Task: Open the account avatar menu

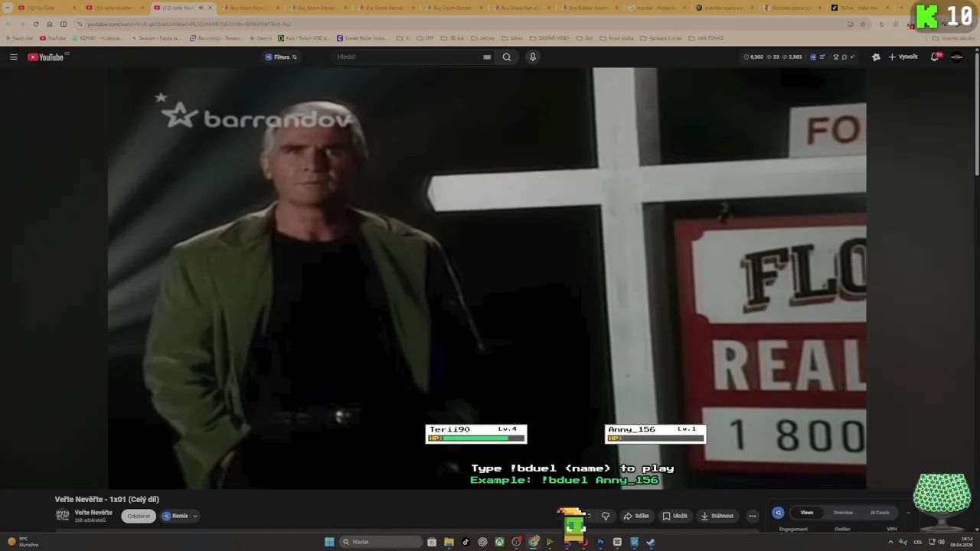Action: (x=956, y=57)
